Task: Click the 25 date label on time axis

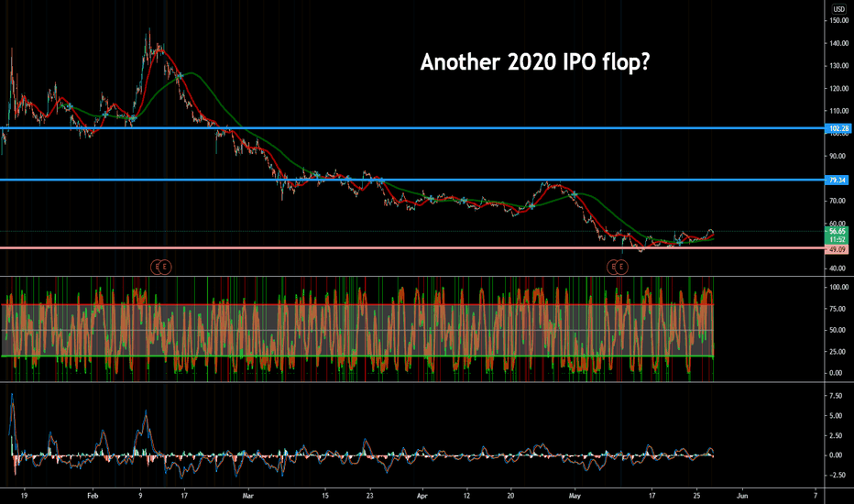Action: click(x=696, y=496)
